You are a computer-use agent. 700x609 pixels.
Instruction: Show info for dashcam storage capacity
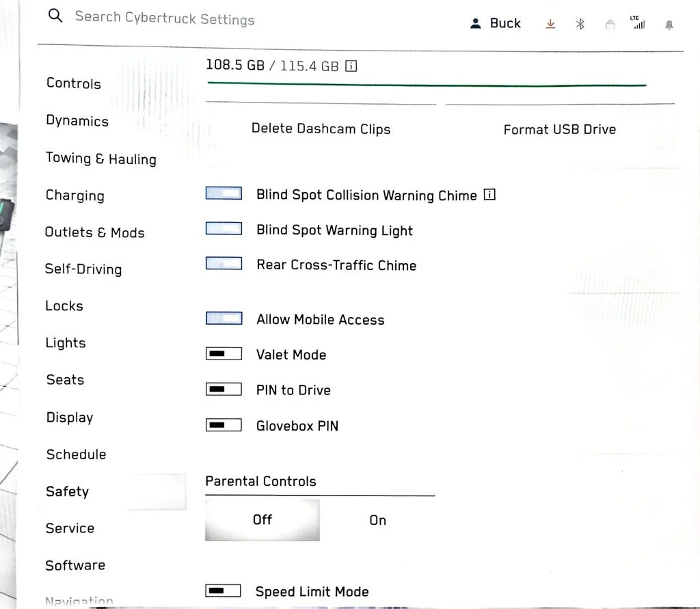pyautogui.click(x=351, y=66)
